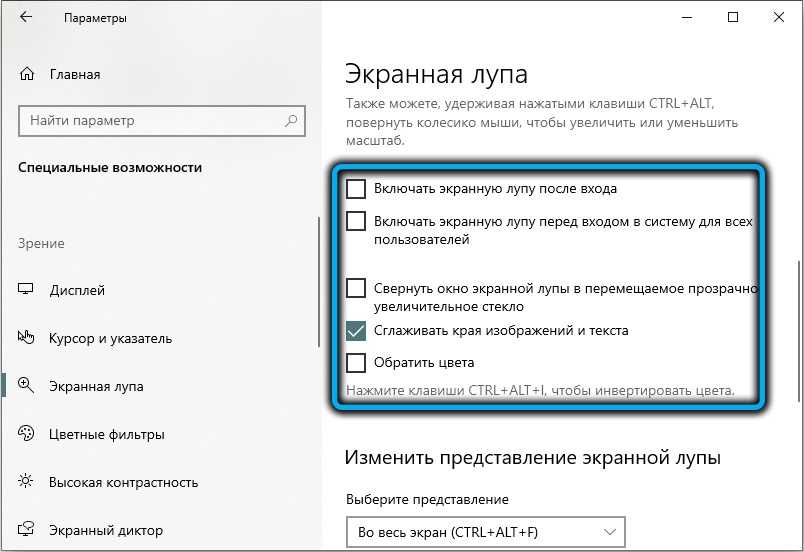The width and height of the screenshot is (804, 552).
Task: Click the Дисплей monitor icon
Action: tap(27, 290)
